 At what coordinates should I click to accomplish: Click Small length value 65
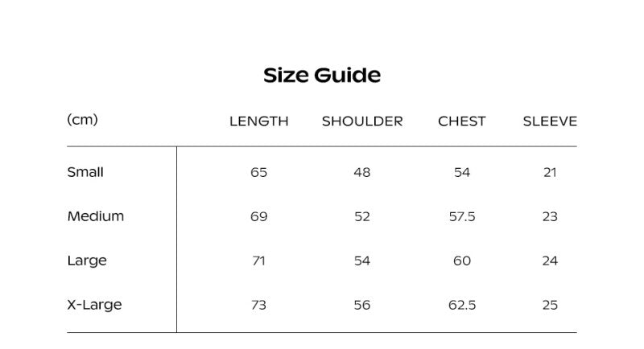click(258, 172)
